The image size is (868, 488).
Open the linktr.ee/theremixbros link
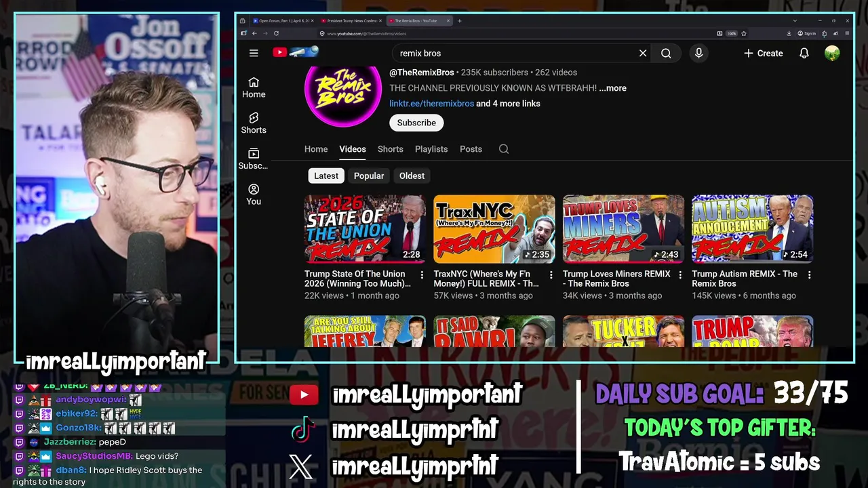431,104
